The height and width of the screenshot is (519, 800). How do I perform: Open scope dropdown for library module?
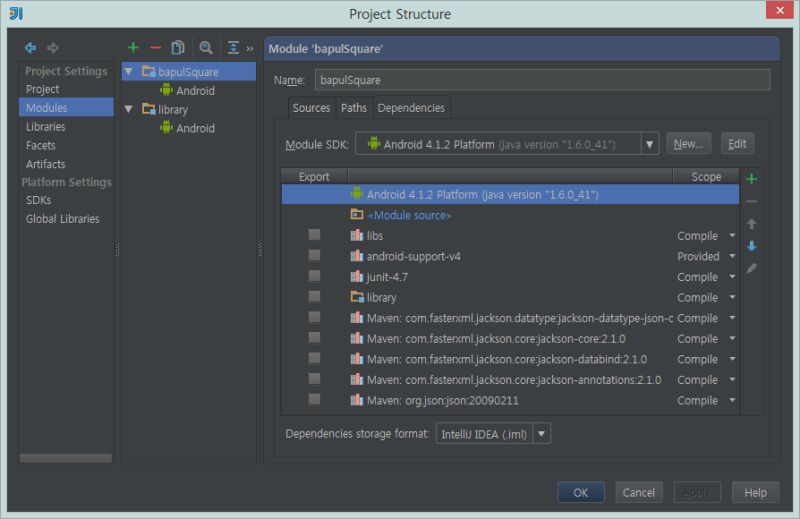(732, 297)
